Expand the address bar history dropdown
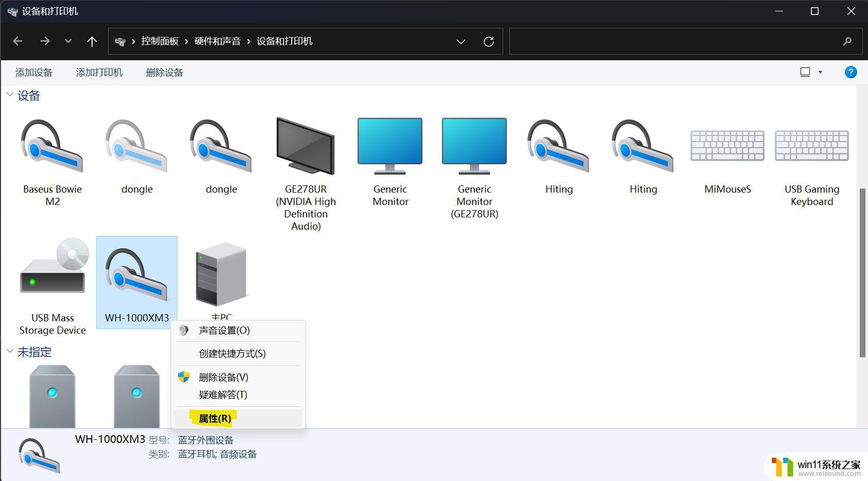 point(461,41)
